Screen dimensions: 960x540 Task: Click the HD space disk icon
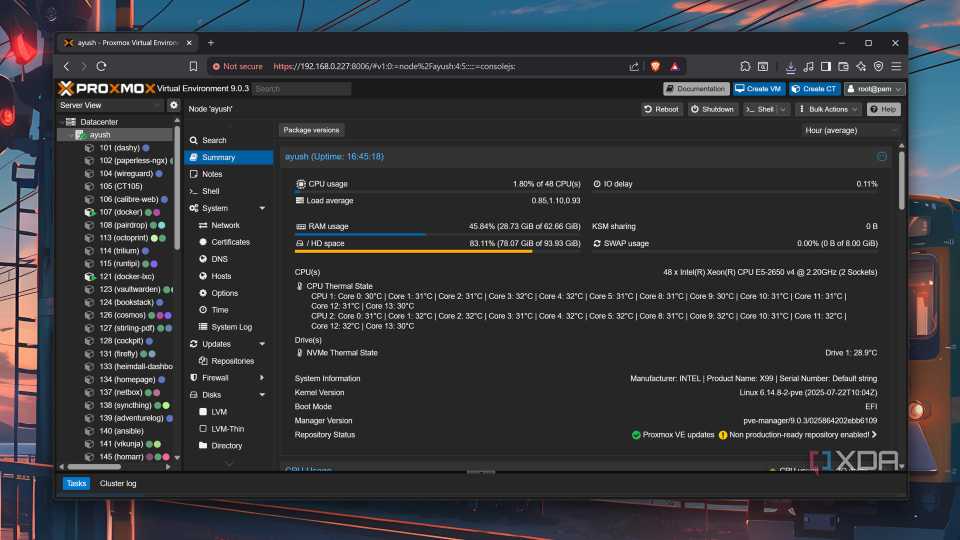(x=299, y=244)
